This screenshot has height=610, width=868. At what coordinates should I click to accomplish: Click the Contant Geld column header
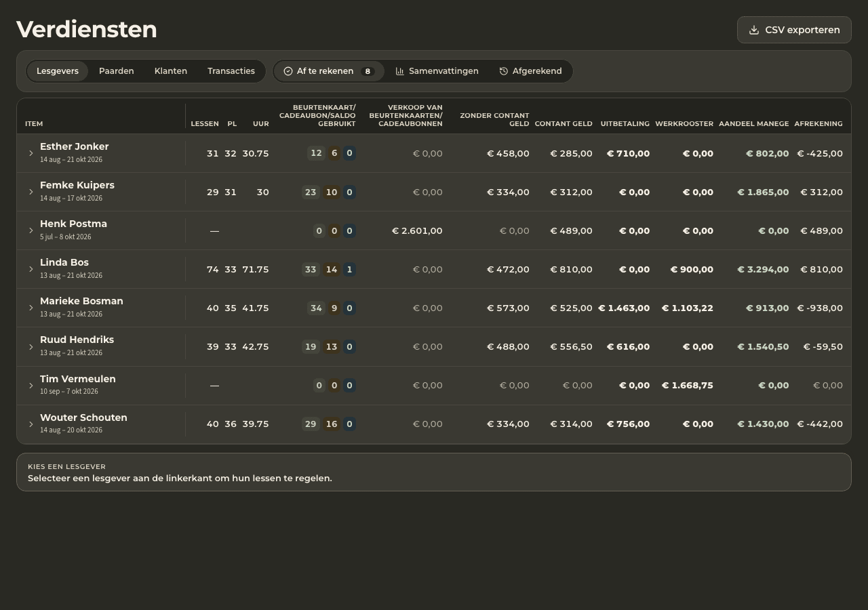click(x=564, y=124)
